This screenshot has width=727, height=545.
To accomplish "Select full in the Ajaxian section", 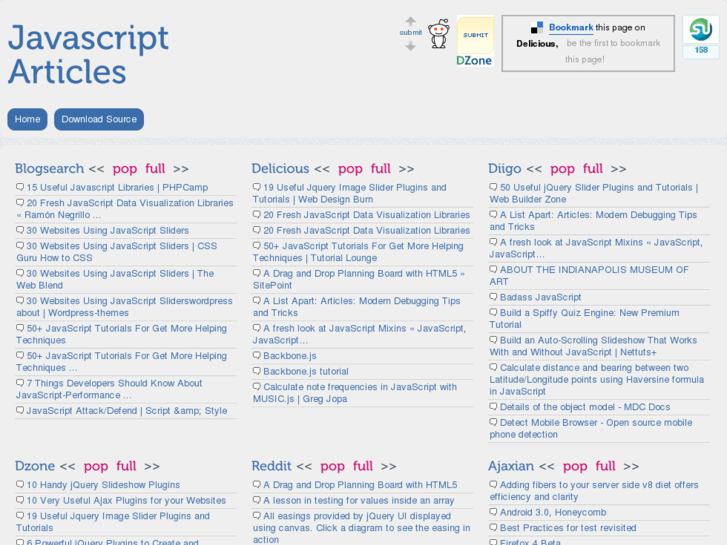I will (x=606, y=466).
